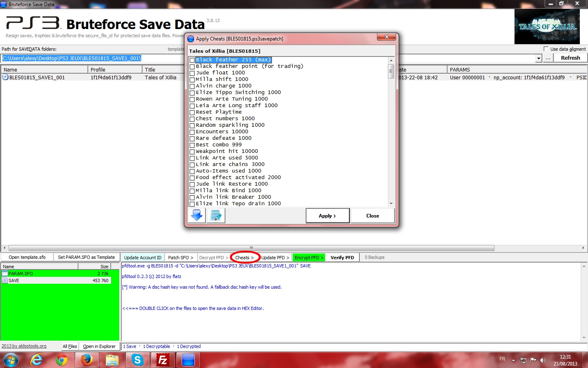Click the PARAMS column header
This screenshot has height=368, width=588.
pyautogui.click(x=517, y=70)
